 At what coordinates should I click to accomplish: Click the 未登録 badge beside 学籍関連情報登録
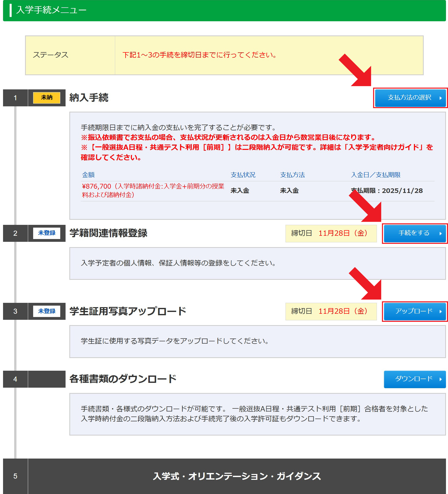[x=47, y=233]
